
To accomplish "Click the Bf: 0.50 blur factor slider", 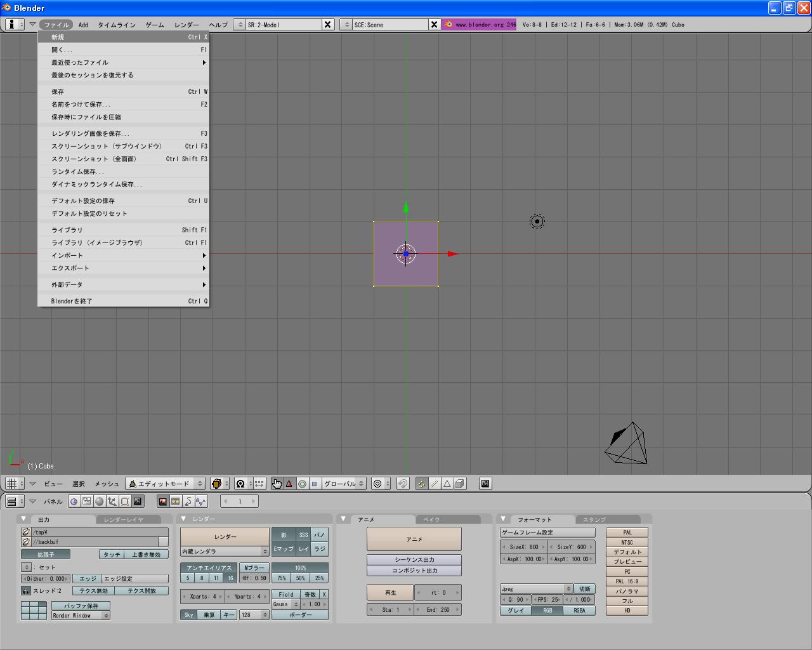I will click(254, 578).
